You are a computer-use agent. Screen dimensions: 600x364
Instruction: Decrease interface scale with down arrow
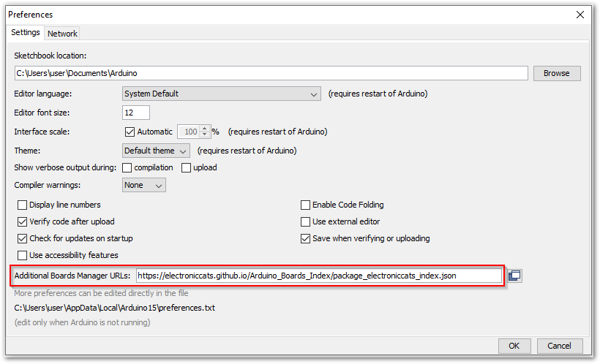click(x=205, y=134)
